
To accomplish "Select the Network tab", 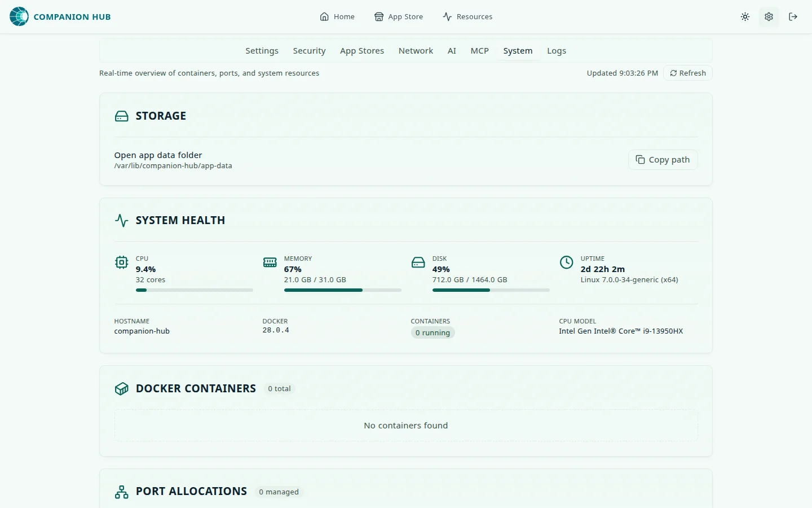I will tap(416, 51).
